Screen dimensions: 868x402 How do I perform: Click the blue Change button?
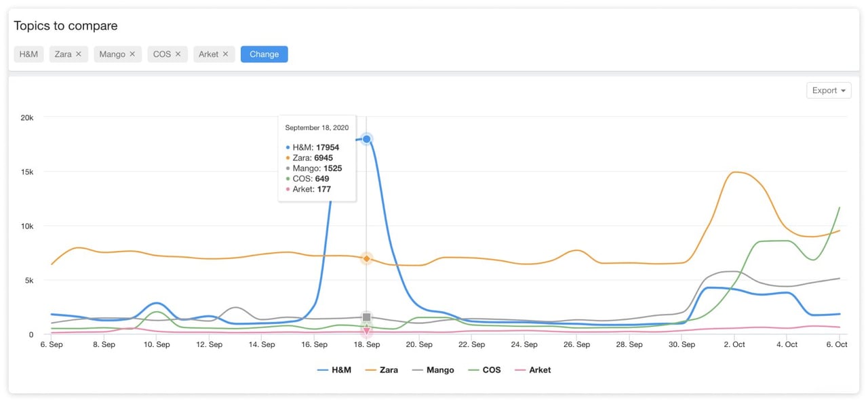(264, 54)
